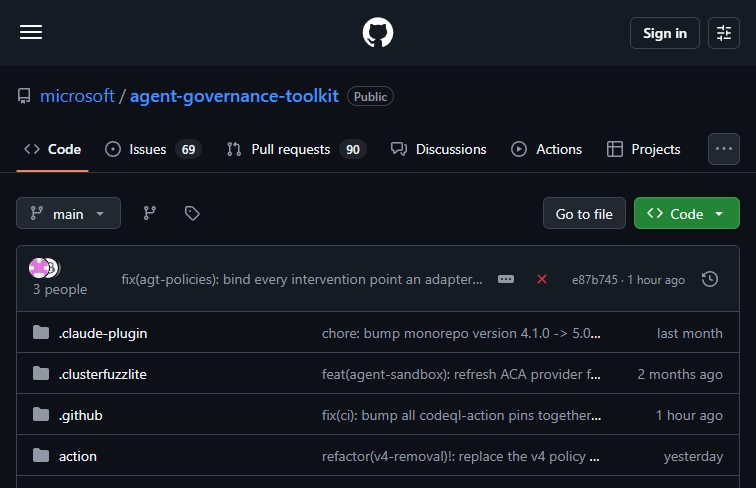Click the '1 hour ago' timestamp for .github
Viewport: 756px width, 488px height.
(x=689, y=416)
